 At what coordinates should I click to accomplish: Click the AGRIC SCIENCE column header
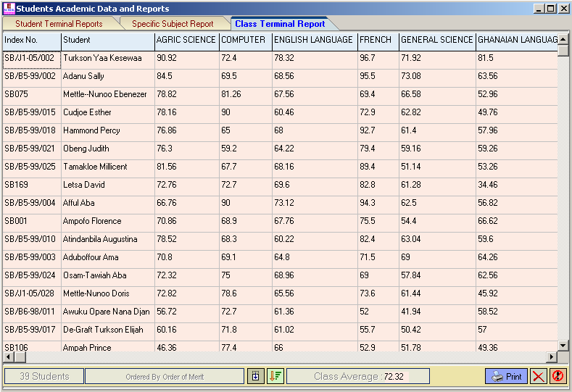tap(187, 41)
